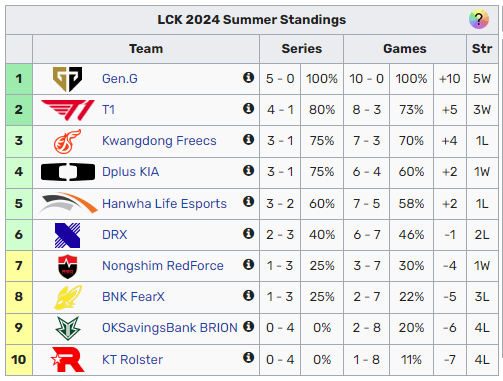The width and height of the screenshot is (503, 381).
Task: Open info icon for OKSavingsBank BRION
Action: tap(248, 326)
